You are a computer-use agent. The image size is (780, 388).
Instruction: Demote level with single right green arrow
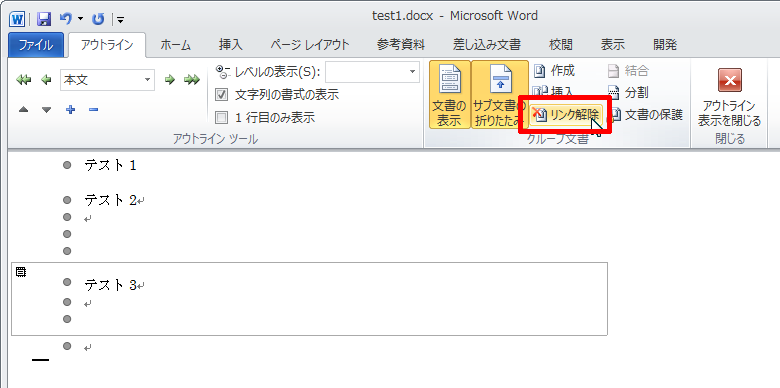[x=170, y=80]
